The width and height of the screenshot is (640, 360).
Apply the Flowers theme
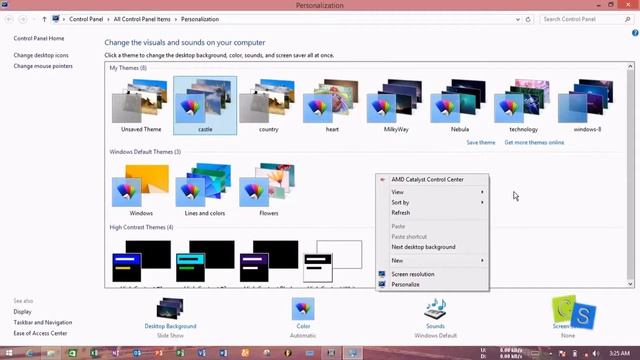(268, 190)
